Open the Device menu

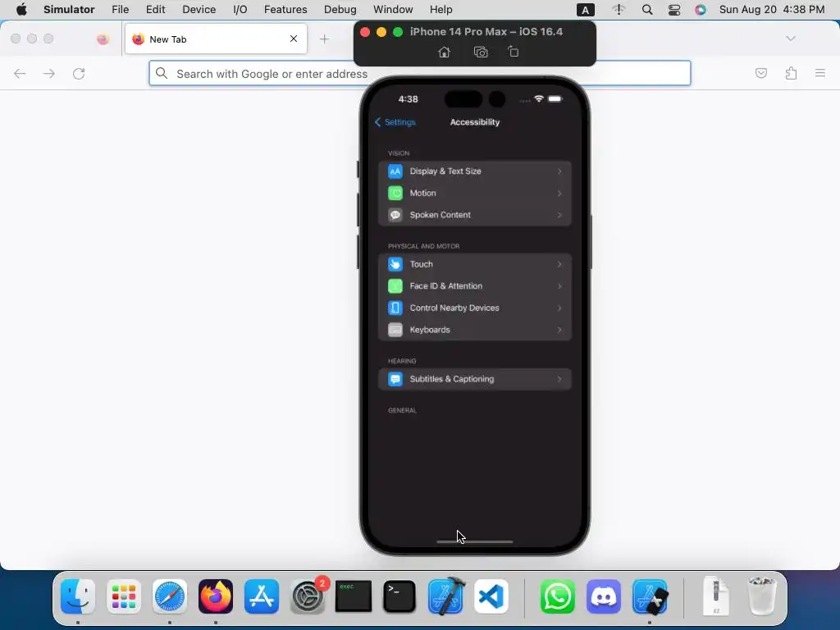199,10
